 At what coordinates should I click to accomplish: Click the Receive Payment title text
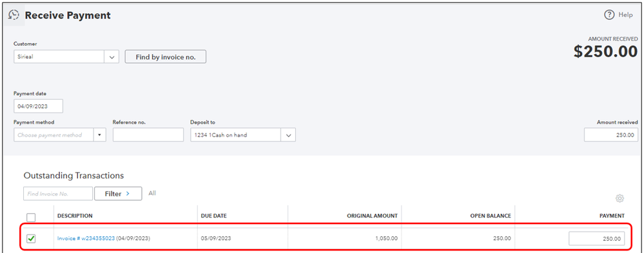point(68,15)
